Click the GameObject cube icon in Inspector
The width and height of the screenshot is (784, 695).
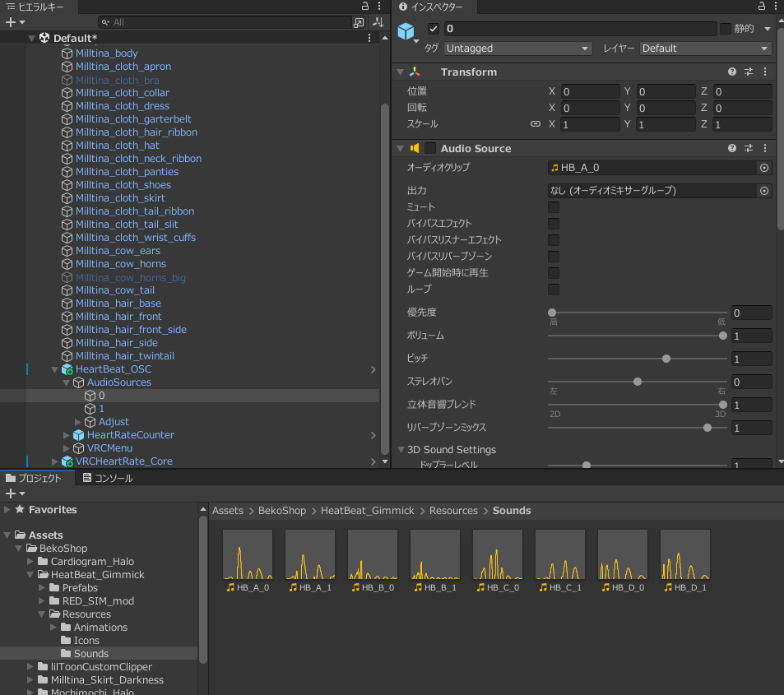point(406,31)
